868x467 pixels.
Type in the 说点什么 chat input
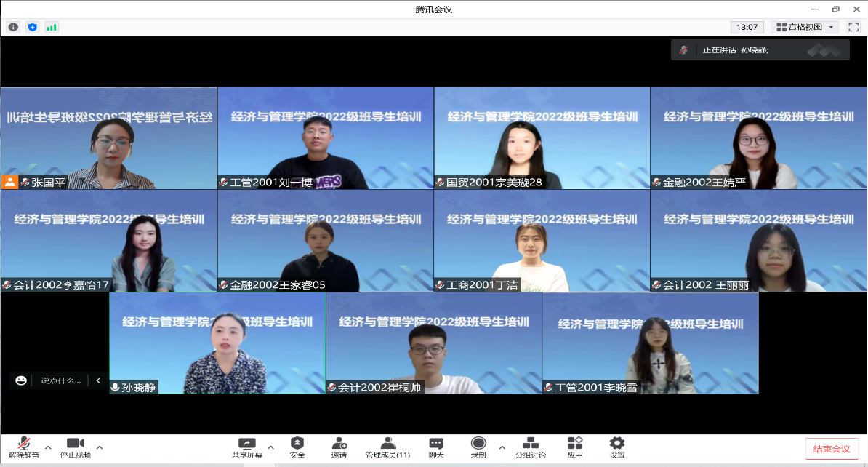coord(60,380)
